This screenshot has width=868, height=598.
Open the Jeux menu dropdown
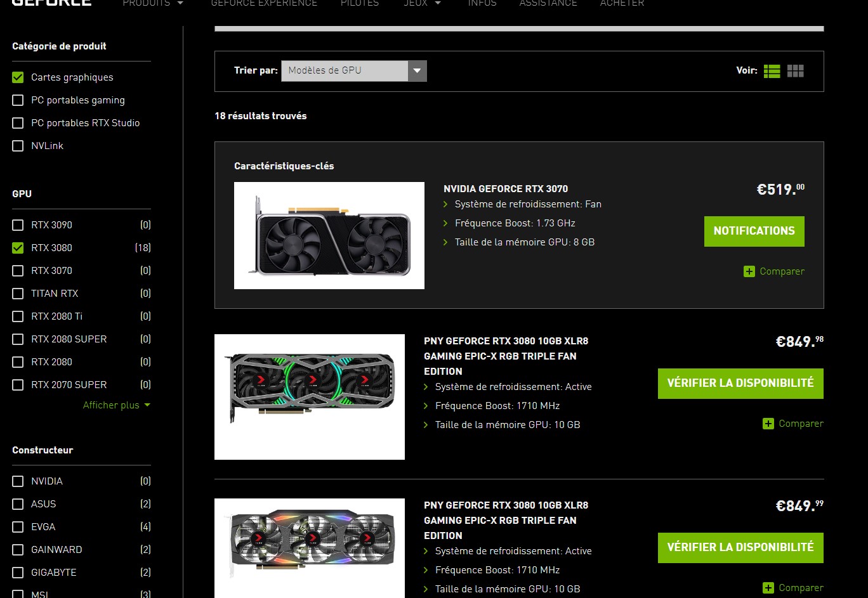coord(422,3)
